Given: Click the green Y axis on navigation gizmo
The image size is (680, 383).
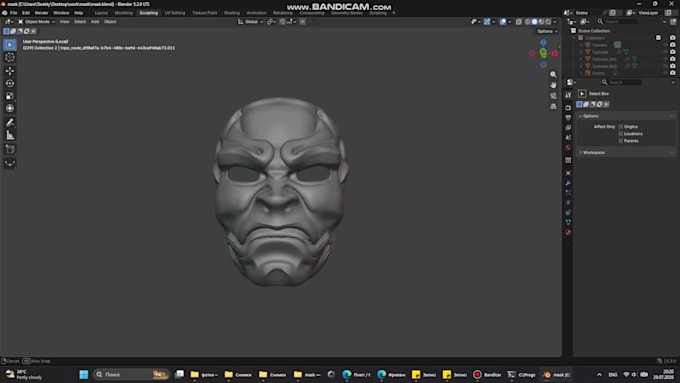Looking at the screenshot, I should [x=543, y=53].
